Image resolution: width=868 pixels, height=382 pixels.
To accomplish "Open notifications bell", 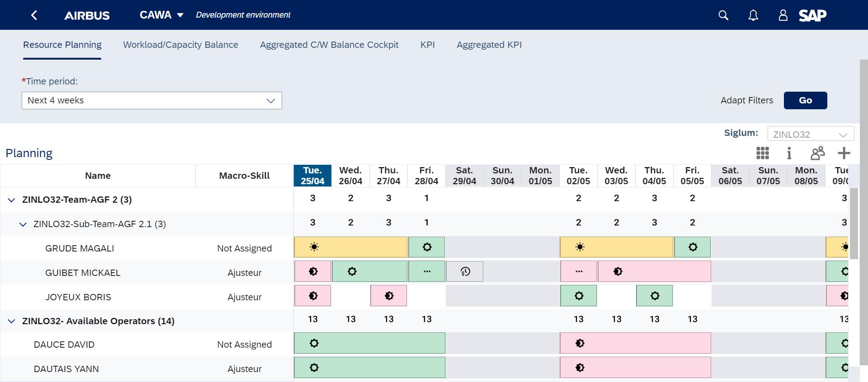I will tap(753, 15).
